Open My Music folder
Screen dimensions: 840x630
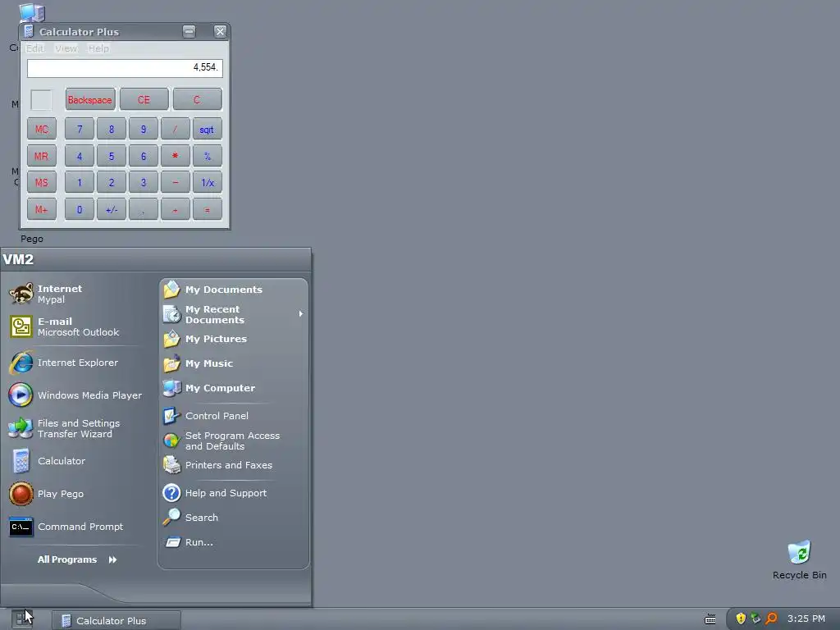tap(199, 363)
